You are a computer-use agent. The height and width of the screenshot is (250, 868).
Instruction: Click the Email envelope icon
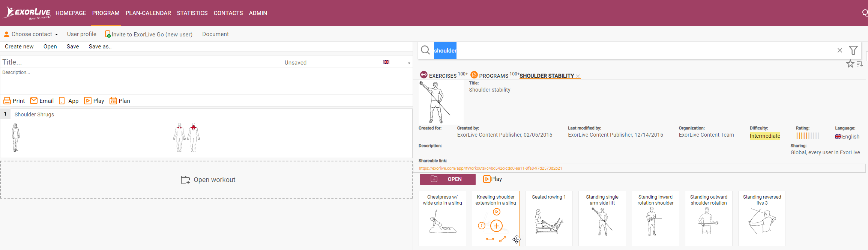(34, 101)
